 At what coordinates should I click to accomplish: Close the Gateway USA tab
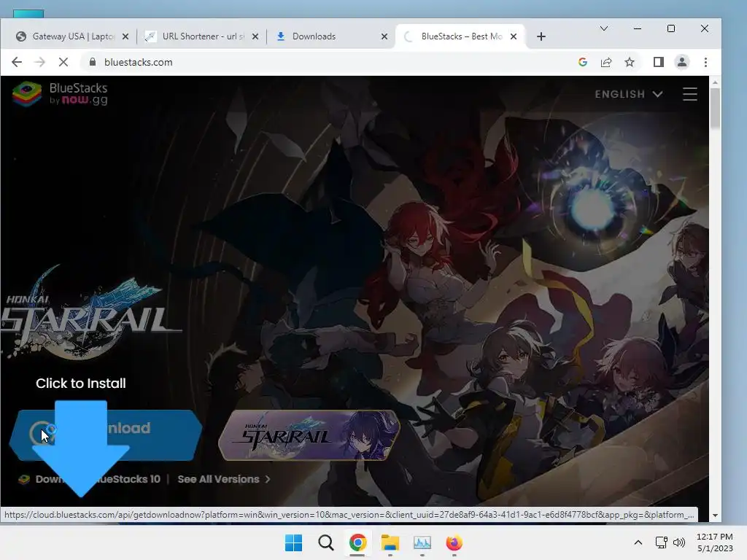(x=125, y=36)
